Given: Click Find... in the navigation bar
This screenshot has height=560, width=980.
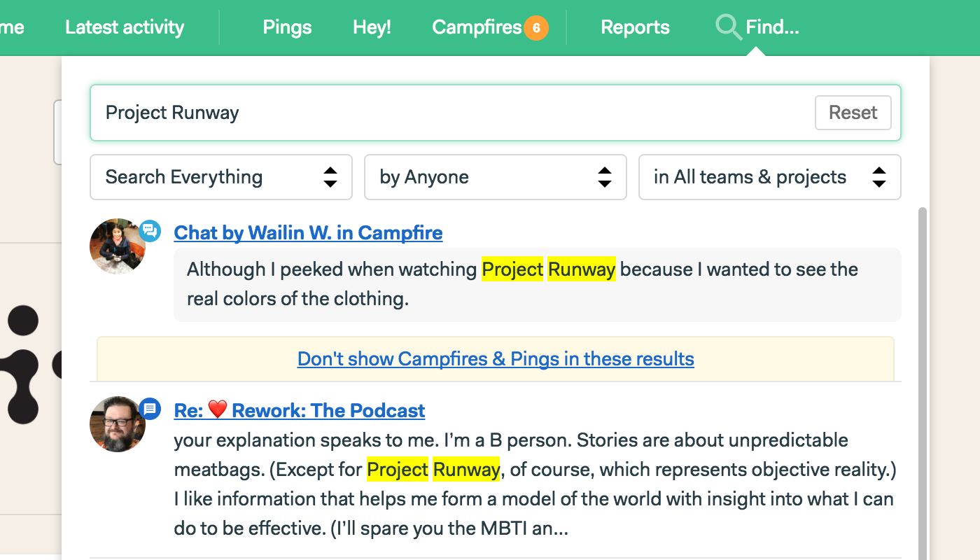Looking at the screenshot, I should (772, 27).
